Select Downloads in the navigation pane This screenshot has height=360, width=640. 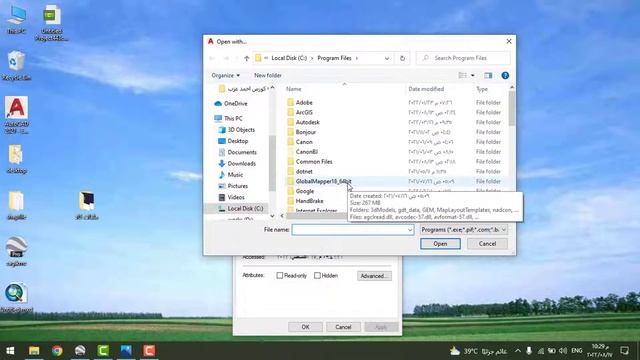(x=242, y=163)
